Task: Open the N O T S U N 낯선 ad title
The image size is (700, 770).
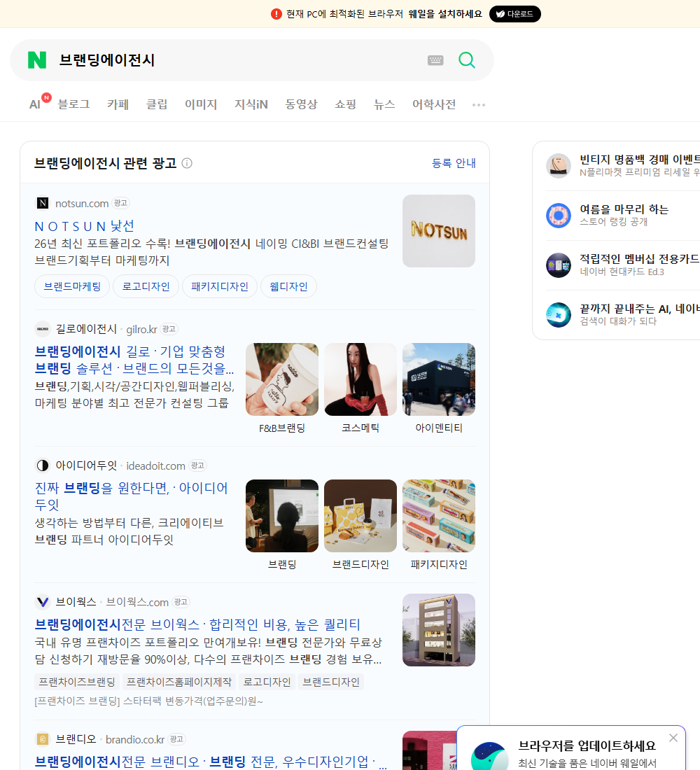Action: [85, 226]
